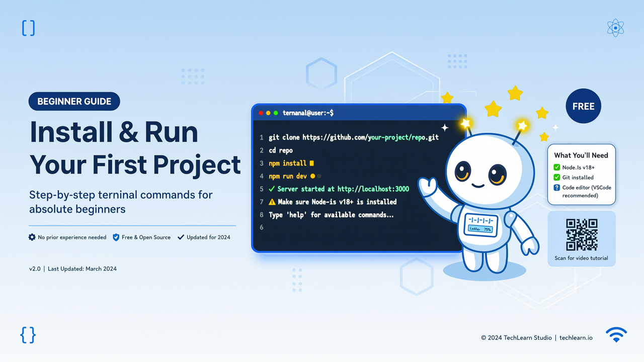Click the git clone command line
Image resolution: width=644 pixels, height=362 pixels.
pyautogui.click(x=354, y=137)
